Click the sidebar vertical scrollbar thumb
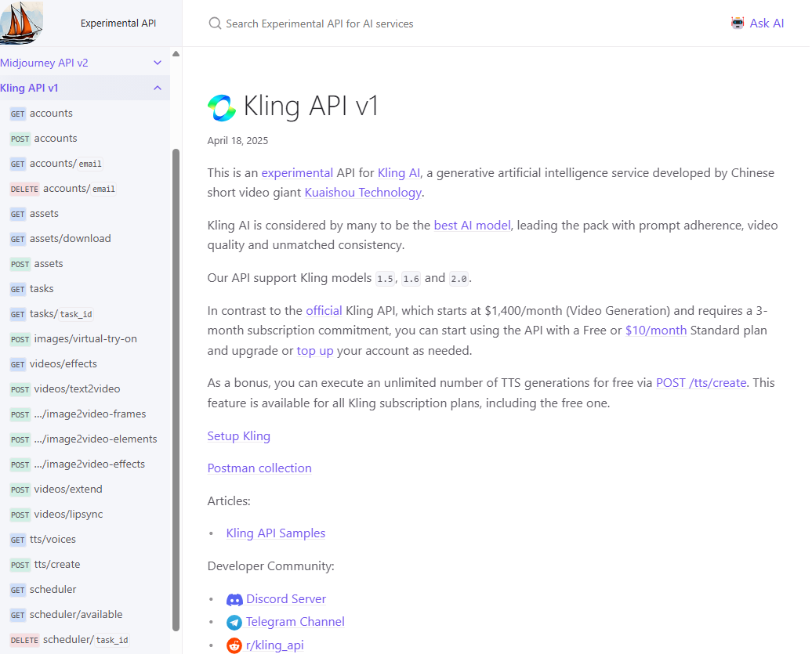The height and width of the screenshot is (654, 812). pos(176,390)
